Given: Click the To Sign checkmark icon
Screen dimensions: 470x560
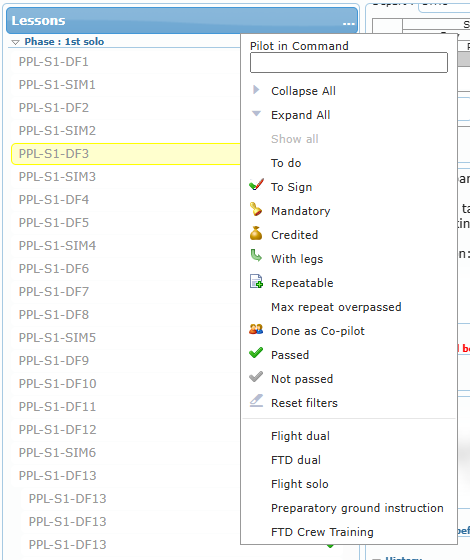Looking at the screenshot, I should click(x=256, y=185).
